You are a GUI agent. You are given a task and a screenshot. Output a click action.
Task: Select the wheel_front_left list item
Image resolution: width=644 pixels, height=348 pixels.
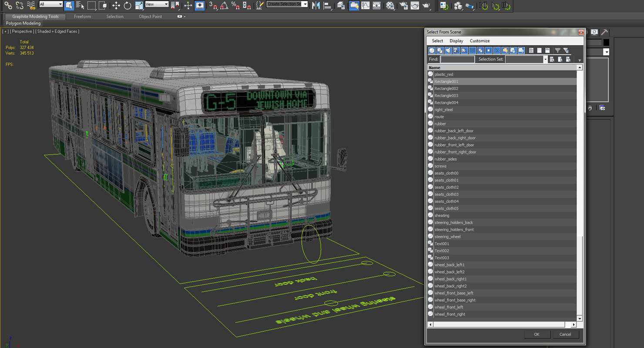[x=502, y=307]
